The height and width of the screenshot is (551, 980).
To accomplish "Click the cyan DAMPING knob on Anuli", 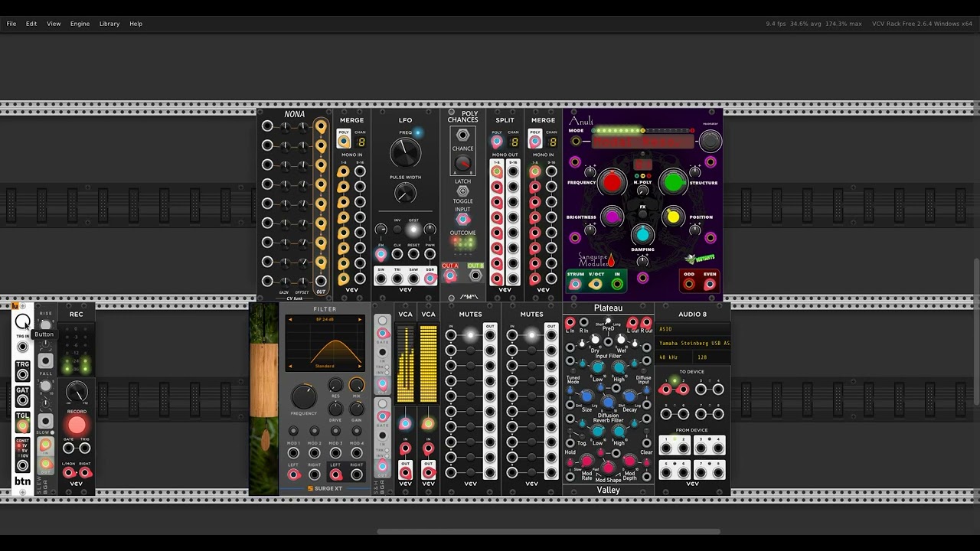I will coord(642,234).
